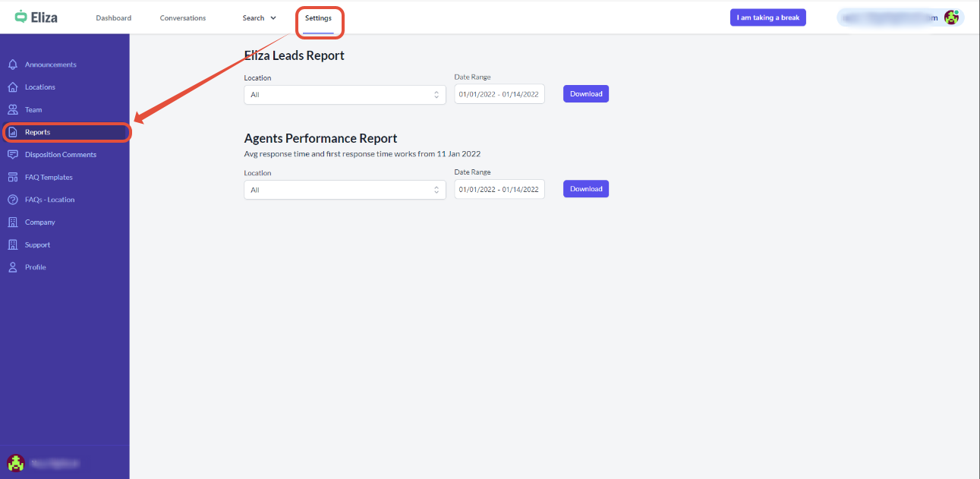This screenshot has width=980, height=479.
Task: Download the Agents Performance Report
Action: [585, 189]
